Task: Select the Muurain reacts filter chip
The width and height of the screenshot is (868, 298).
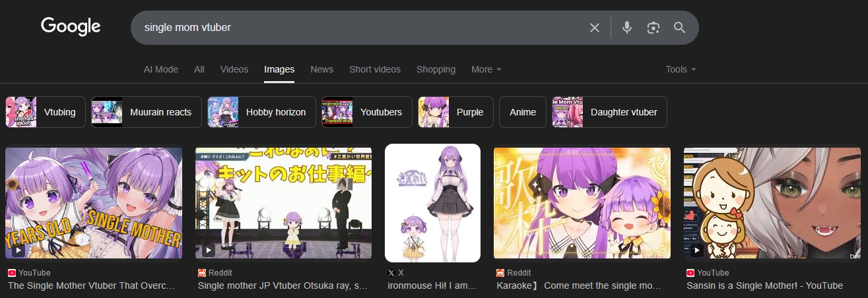Action: click(x=147, y=112)
